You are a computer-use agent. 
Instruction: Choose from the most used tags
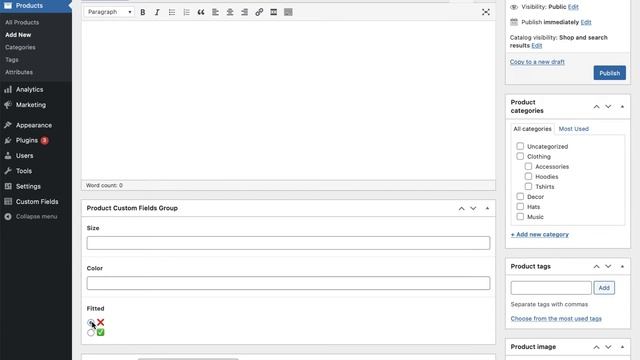click(556, 319)
